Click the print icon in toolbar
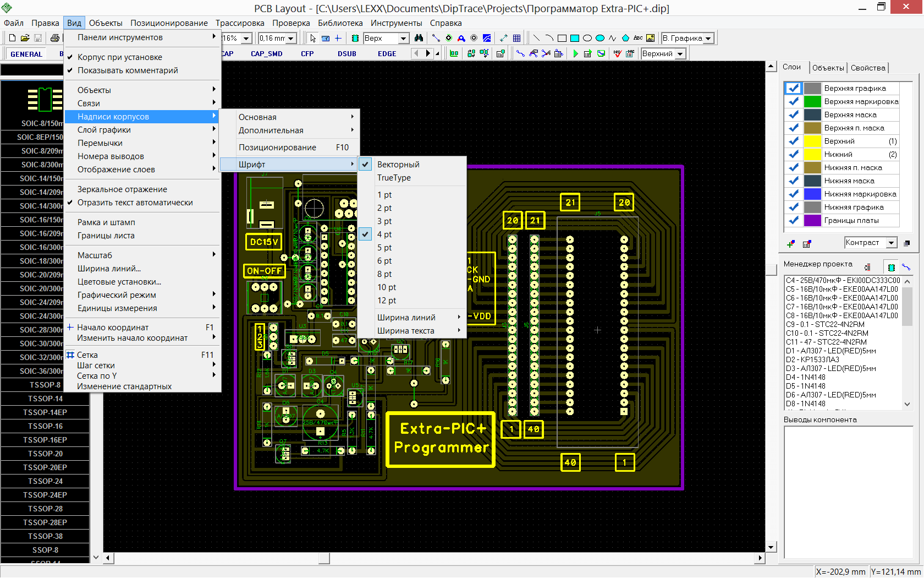Viewport: 924px width, 578px height. [x=54, y=38]
